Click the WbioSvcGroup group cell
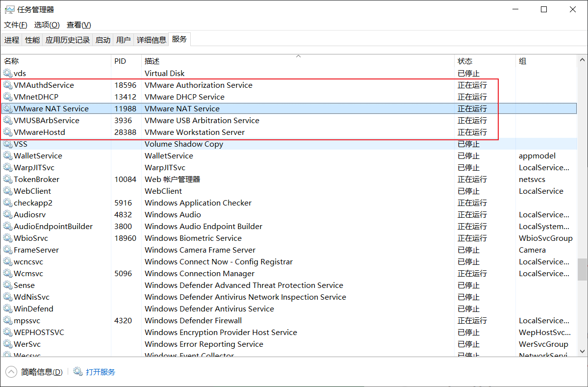Viewport: 588px width, 387px height. pos(546,238)
